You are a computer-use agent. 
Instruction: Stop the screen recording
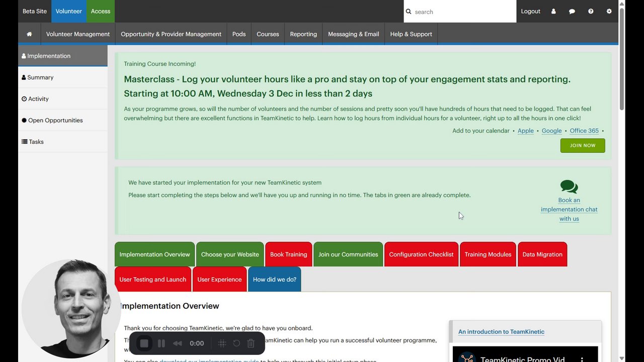[x=144, y=343]
